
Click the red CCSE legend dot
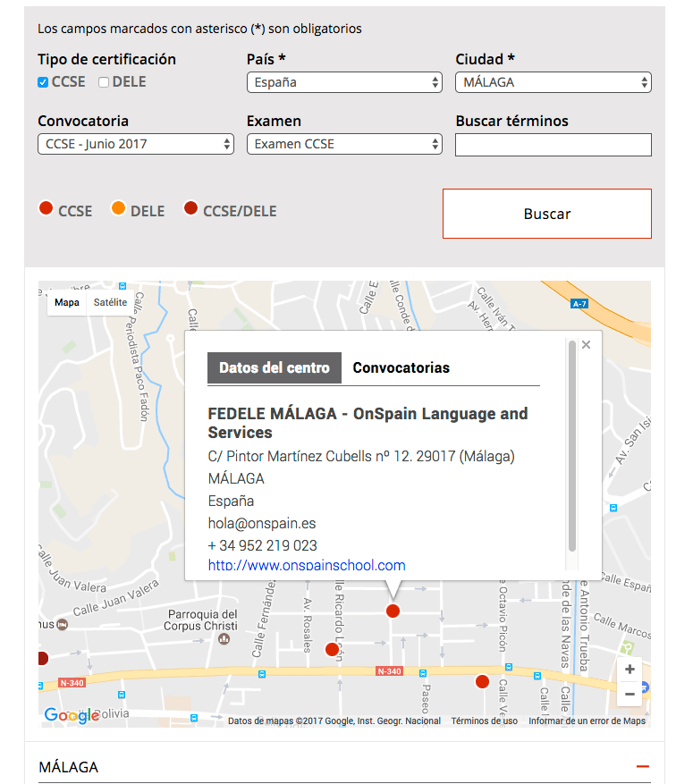pos(46,208)
